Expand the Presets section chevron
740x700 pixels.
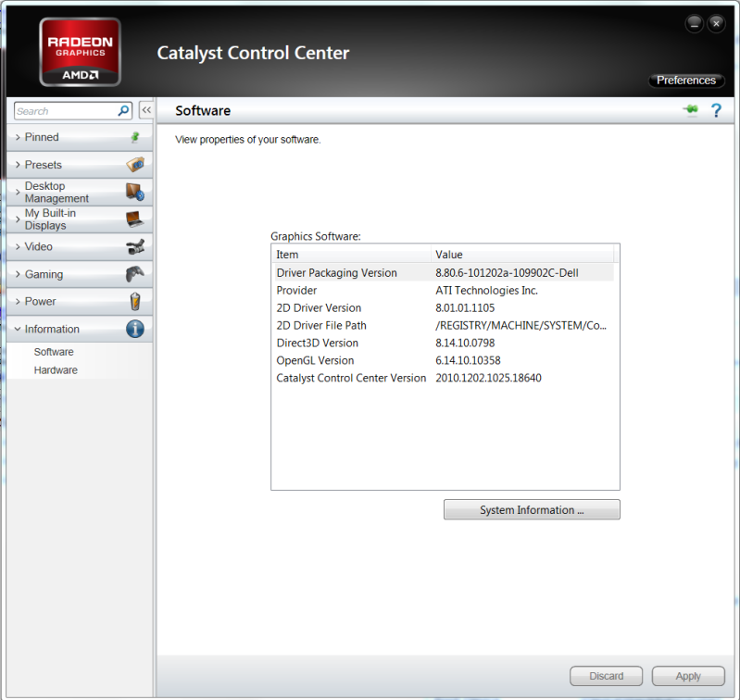point(18,165)
